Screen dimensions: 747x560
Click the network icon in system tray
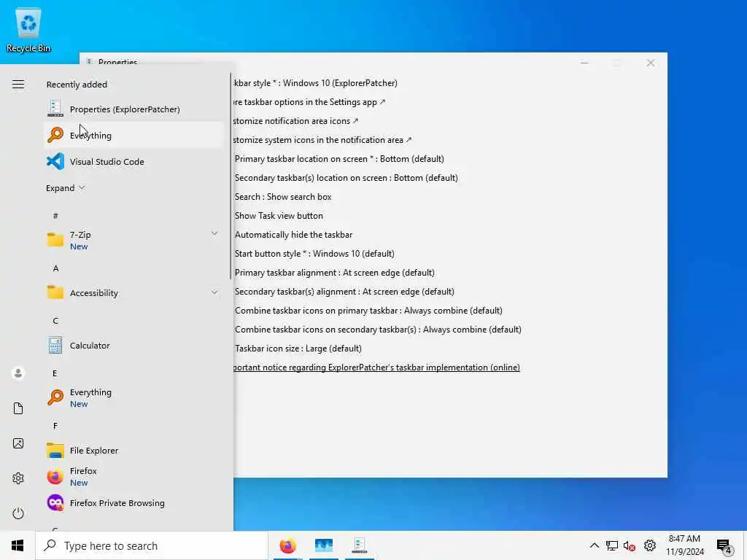point(612,545)
